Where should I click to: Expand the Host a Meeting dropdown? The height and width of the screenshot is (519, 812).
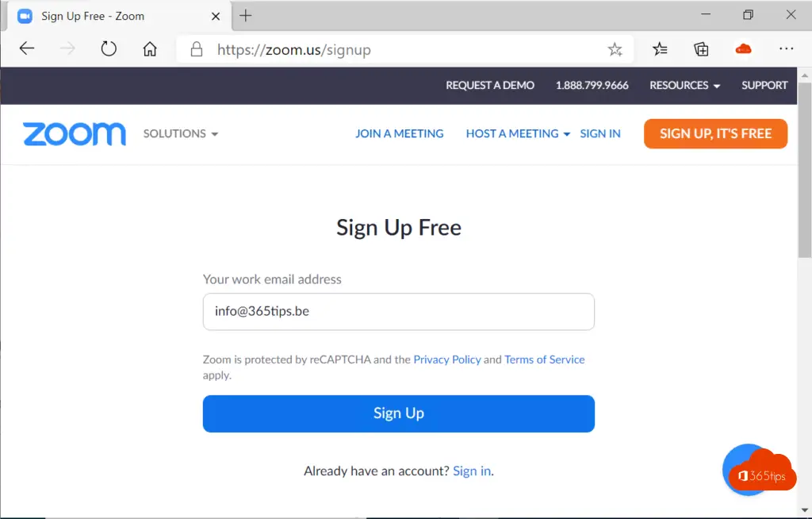tap(518, 134)
